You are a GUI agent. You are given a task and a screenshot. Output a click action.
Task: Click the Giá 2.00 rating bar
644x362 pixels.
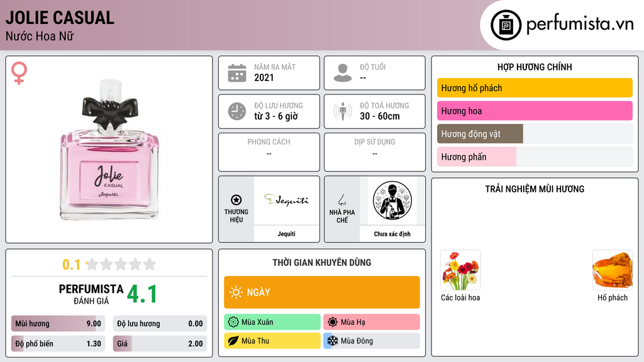(160, 344)
